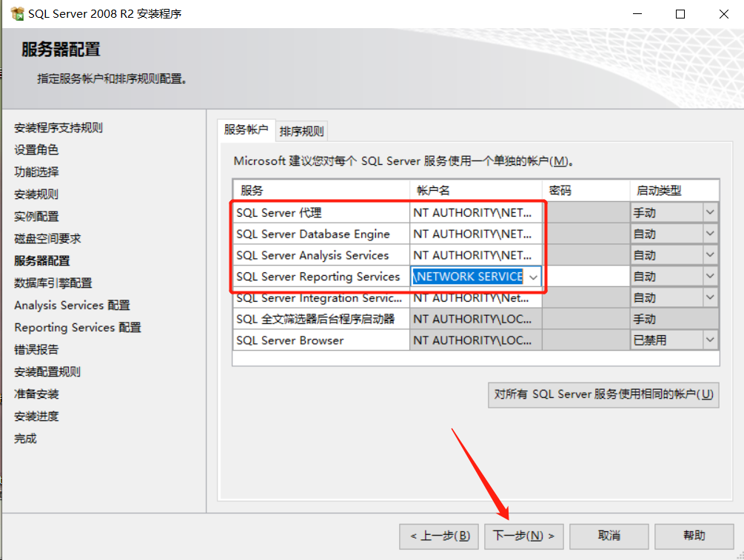744x560 pixels.
Task: Click the SQL Server setup title bar icon
Action: [x=17, y=14]
